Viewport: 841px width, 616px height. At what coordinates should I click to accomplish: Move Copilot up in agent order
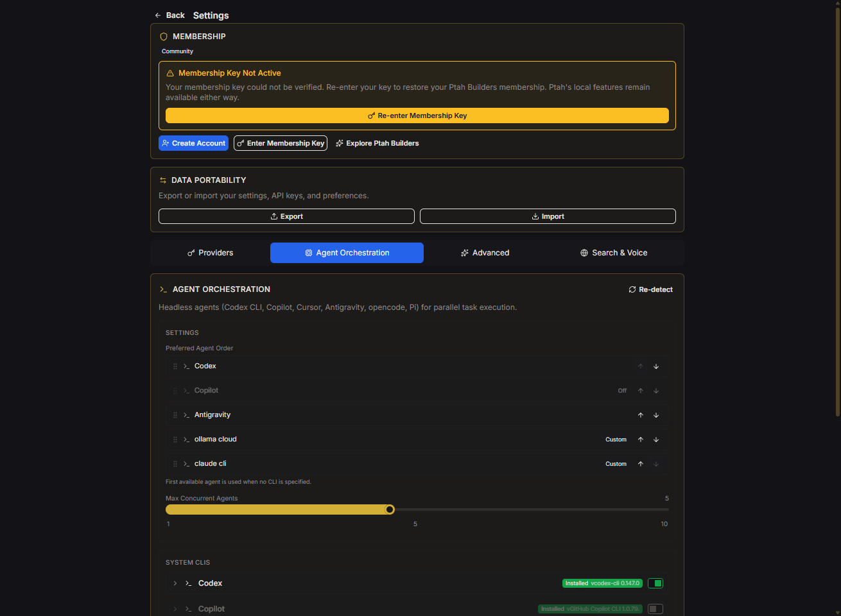[641, 391]
